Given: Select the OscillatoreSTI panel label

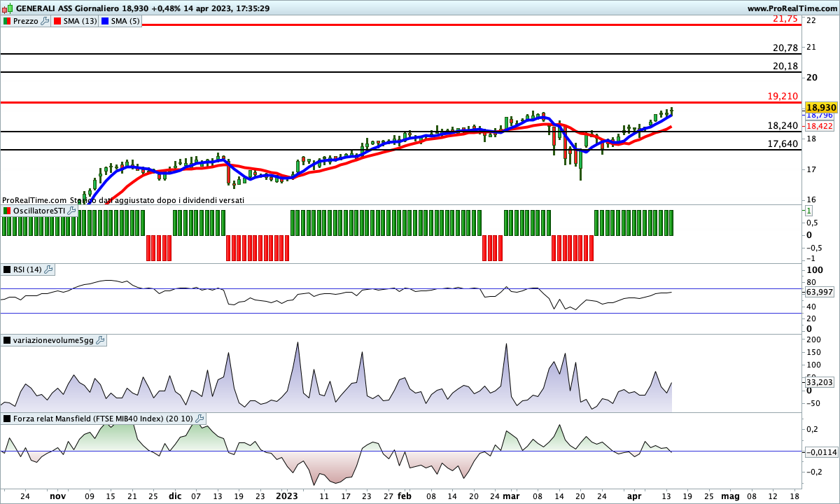Looking at the screenshot, I should 39,211.
